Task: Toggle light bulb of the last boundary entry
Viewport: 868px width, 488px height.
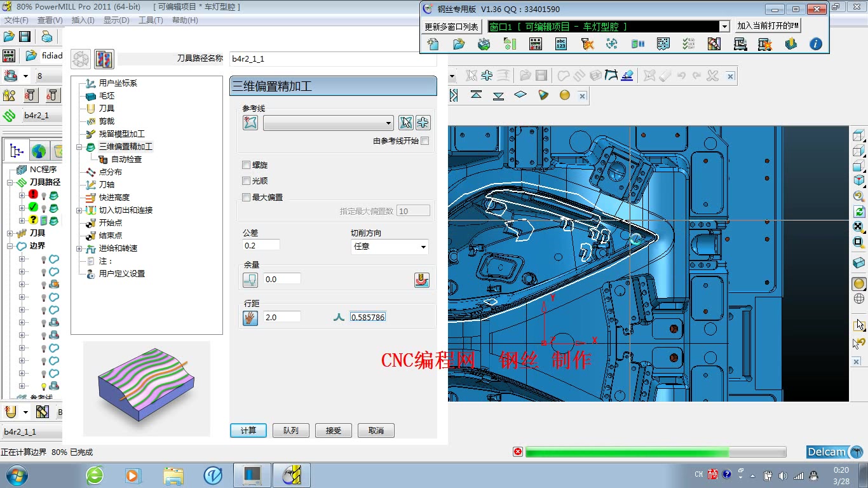Action: coord(44,386)
